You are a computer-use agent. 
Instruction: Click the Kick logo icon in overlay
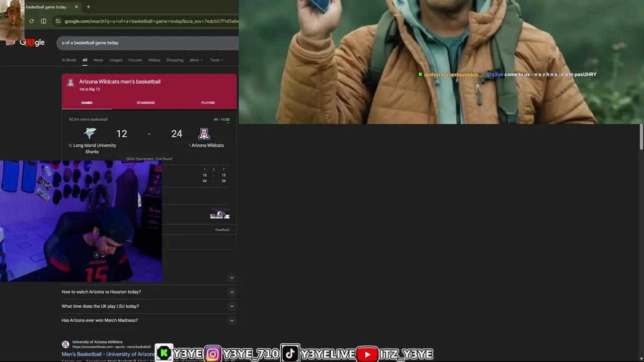[x=164, y=354]
